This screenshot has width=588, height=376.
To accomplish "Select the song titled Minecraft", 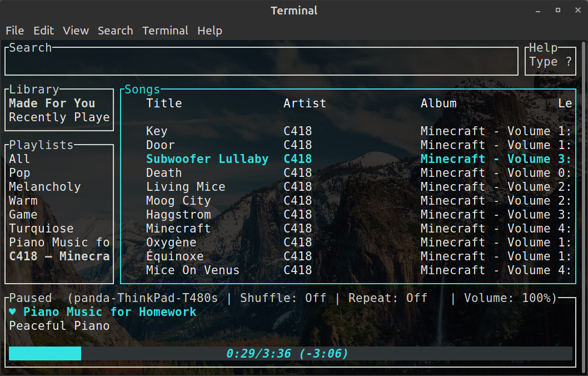I will click(x=178, y=229).
